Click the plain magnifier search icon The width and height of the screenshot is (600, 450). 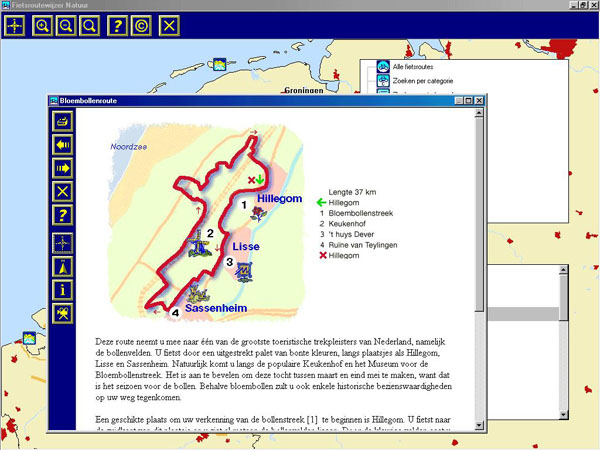click(x=90, y=25)
